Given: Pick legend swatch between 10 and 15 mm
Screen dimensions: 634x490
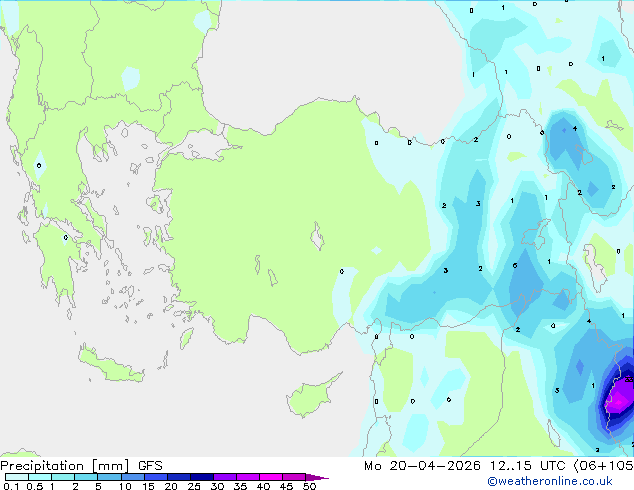Looking at the screenshot, I should [x=132, y=477].
